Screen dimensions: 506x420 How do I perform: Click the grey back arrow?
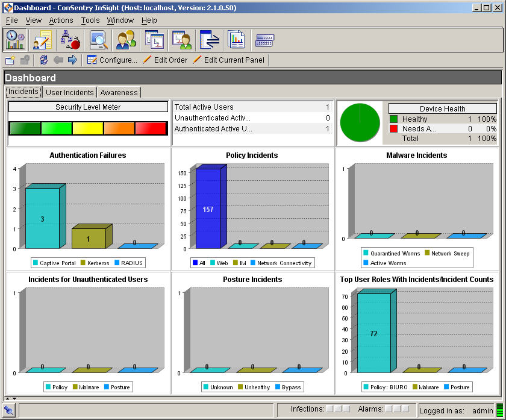point(58,60)
